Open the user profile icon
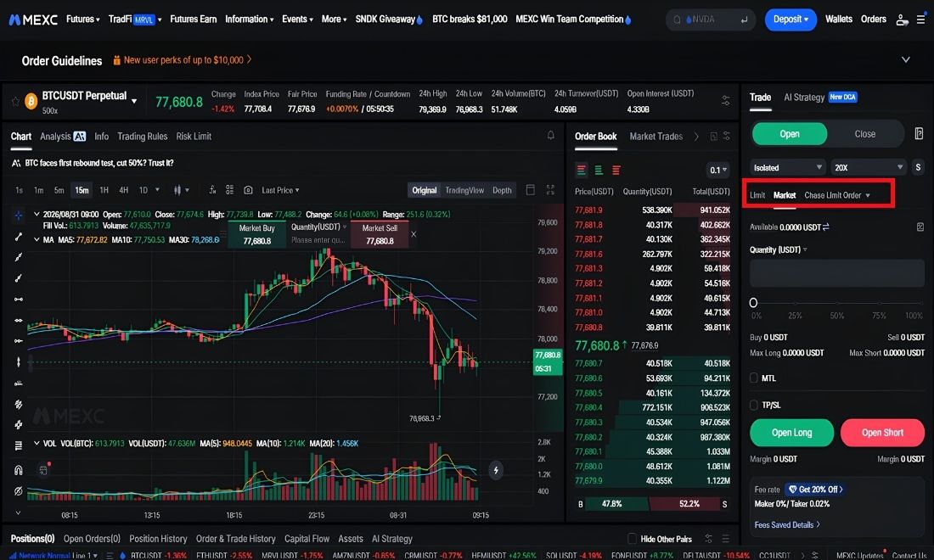 click(902, 20)
